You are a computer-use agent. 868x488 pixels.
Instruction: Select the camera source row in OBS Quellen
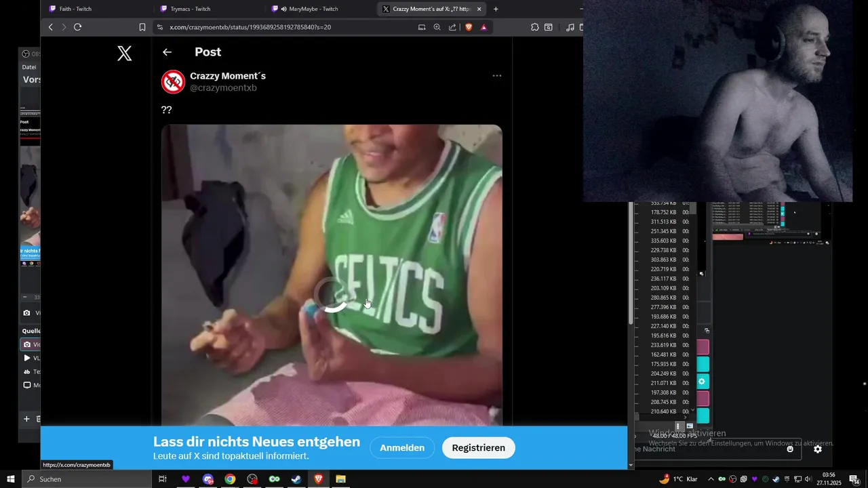(x=31, y=344)
